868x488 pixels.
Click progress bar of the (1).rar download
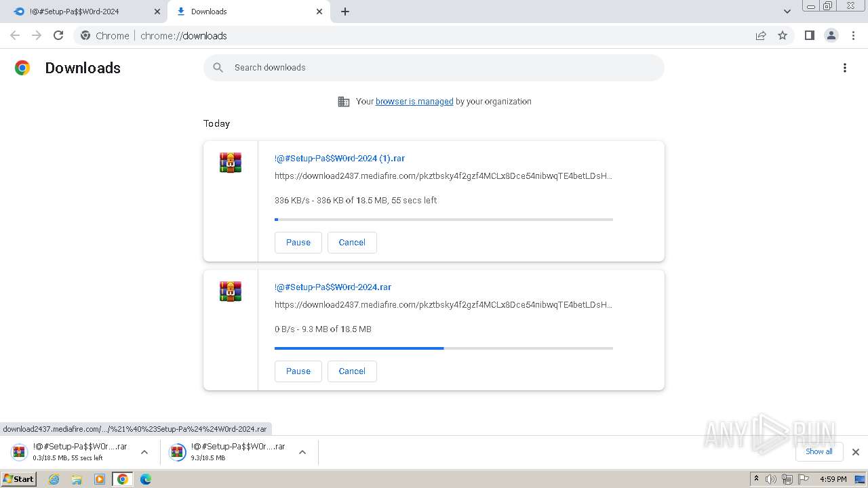[x=443, y=220]
